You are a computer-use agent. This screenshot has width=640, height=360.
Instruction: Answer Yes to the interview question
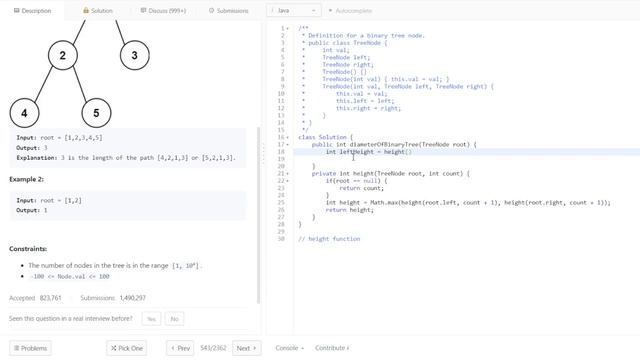(151, 319)
